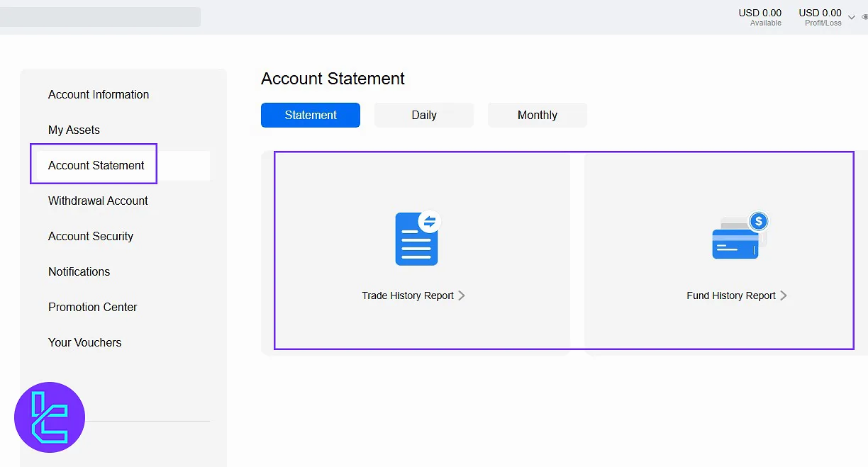This screenshot has height=467, width=868.
Task: Click the Fund History Report text link
Action: (x=730, y=296)
